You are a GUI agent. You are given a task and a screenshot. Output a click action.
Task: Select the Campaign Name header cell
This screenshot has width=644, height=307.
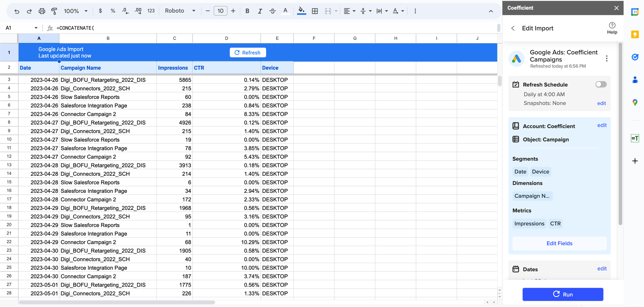point(108,68)
